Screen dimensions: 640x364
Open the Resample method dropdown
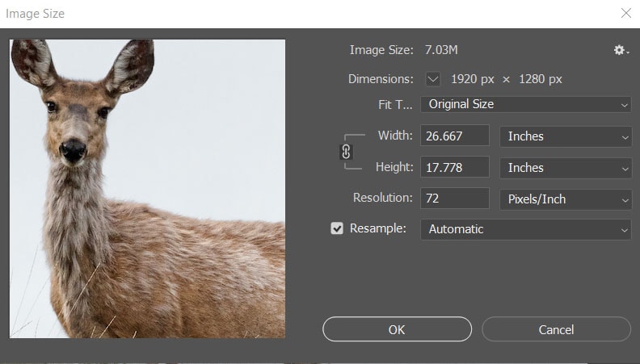[526, 229]
